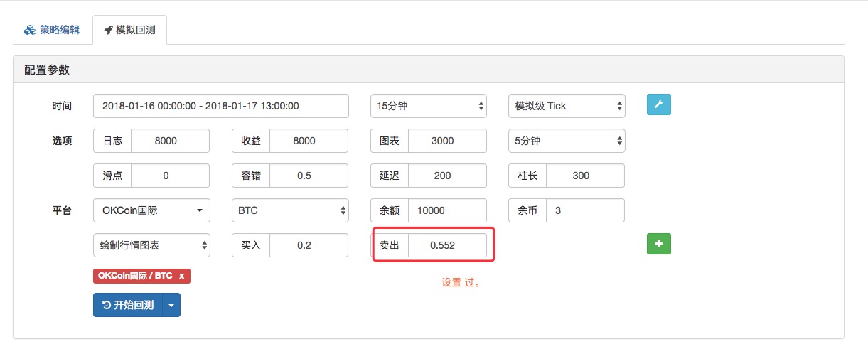The height and width of the screenshot is (349, 868).
Task: Open the 5分钟 chart period dropdown
Action: [567, 141]
